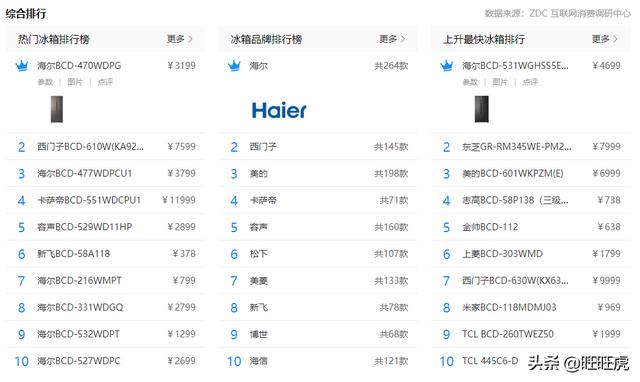The height and width of the screenshot is (382, 640).
Task: Open the Haier brand logo
Action: tap(279, 110)
